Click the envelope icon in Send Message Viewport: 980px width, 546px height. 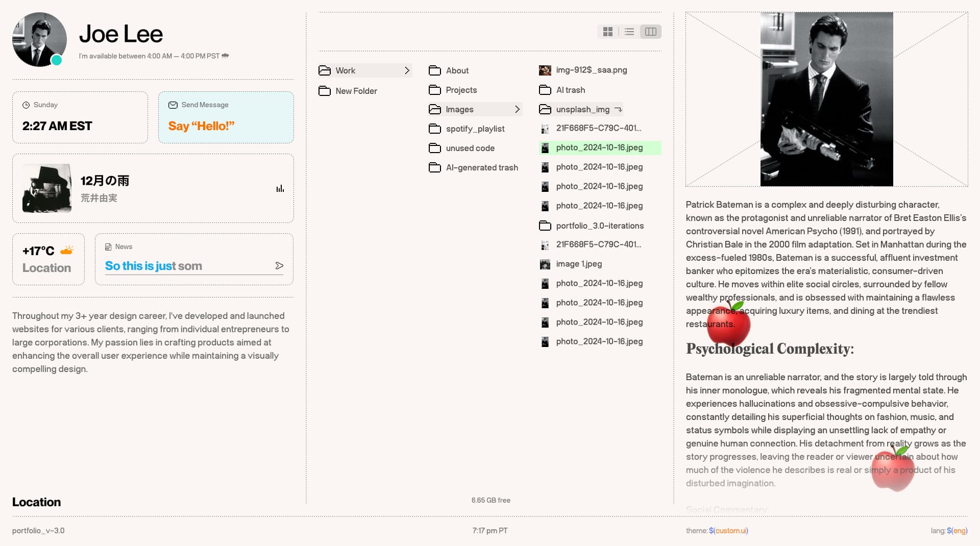[173, 105]
